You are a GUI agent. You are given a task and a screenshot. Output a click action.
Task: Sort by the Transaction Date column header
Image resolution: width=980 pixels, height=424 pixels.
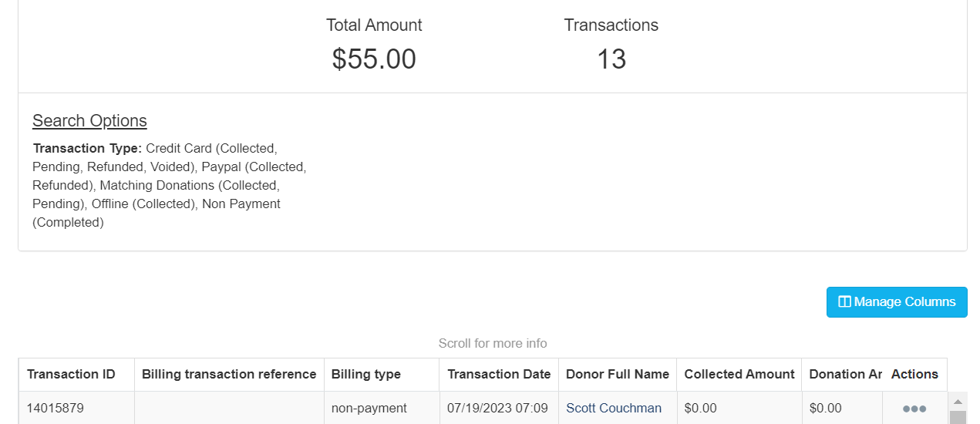(499, 375)
